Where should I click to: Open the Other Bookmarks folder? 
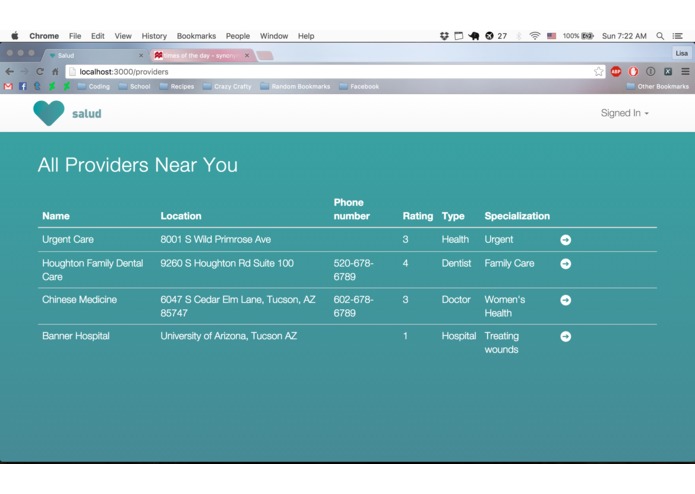coord(658,86)
